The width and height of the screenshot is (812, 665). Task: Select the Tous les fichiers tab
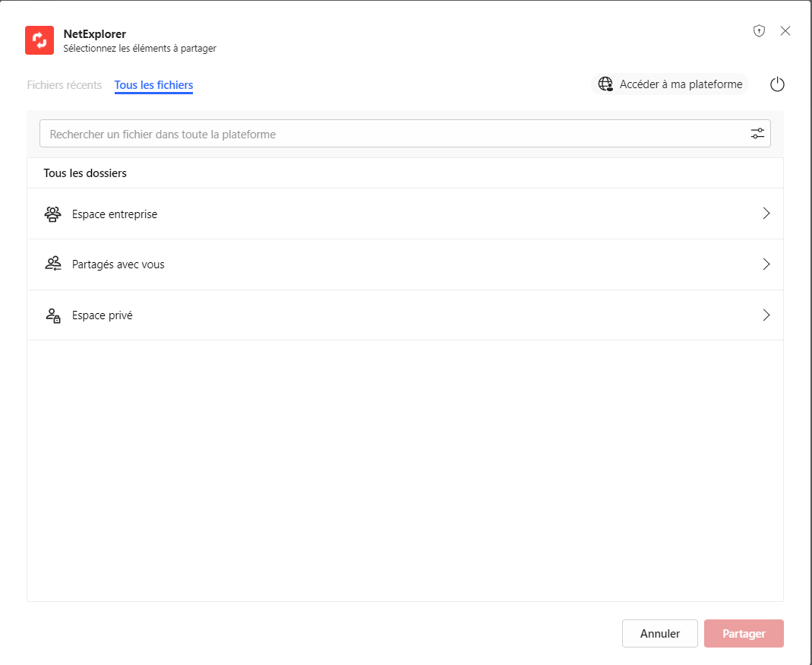click(x=153, y=85)
